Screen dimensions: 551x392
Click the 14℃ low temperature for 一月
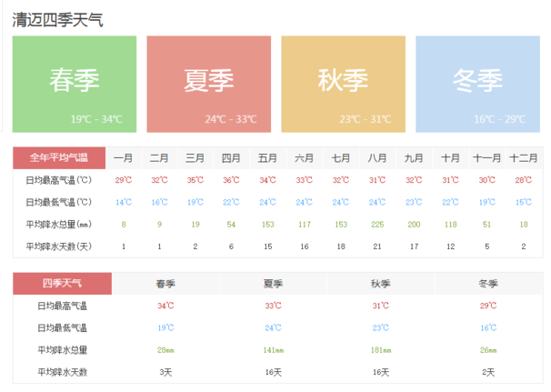[124, 202]
